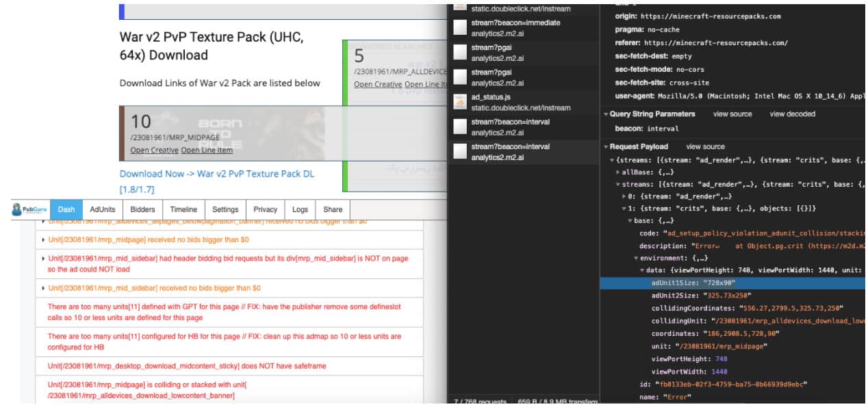The height and width of the screenshot is (409, 868).
Task: Open the Bidders tab
Action: (x=142, y=209)
